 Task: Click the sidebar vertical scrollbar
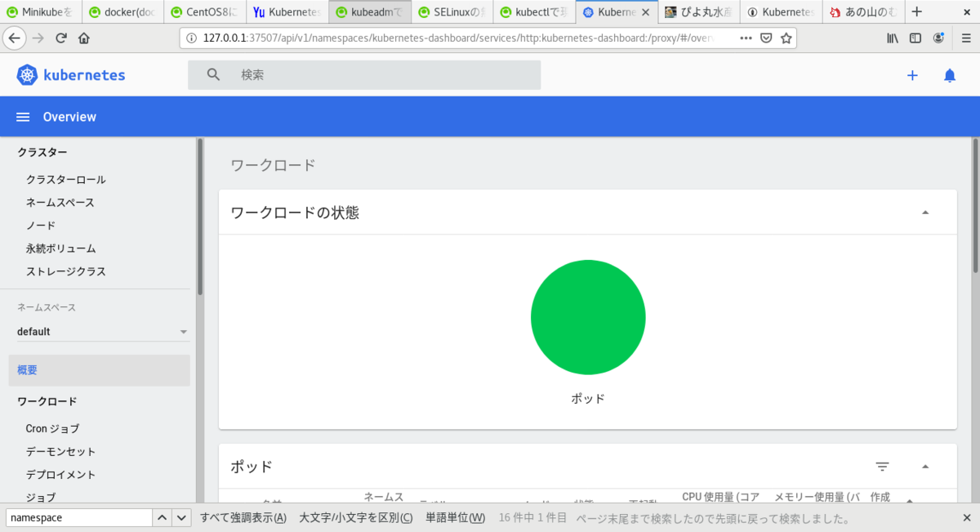click(x=200, y=217)
